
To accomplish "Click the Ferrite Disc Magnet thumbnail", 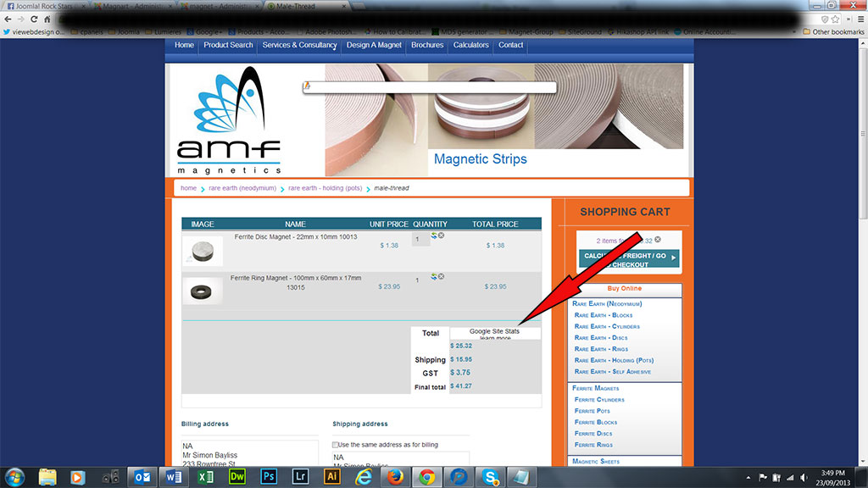I will coord(203,251).
